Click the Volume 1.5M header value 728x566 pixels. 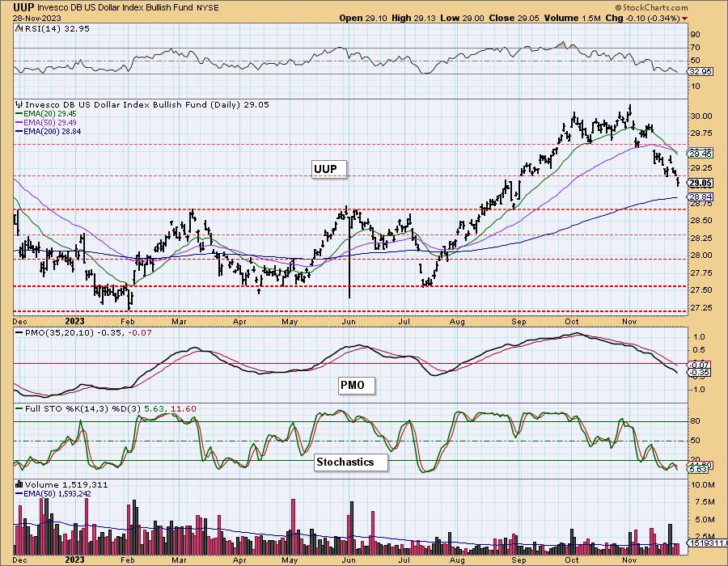[572, 18]
